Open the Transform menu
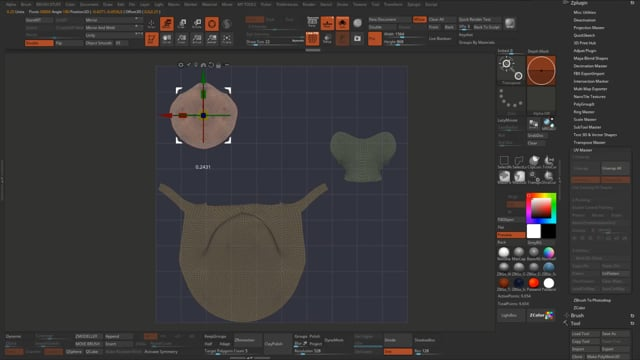Image resolution: width=640 pixels, height=360 pixels. click(x=393, y=4)
